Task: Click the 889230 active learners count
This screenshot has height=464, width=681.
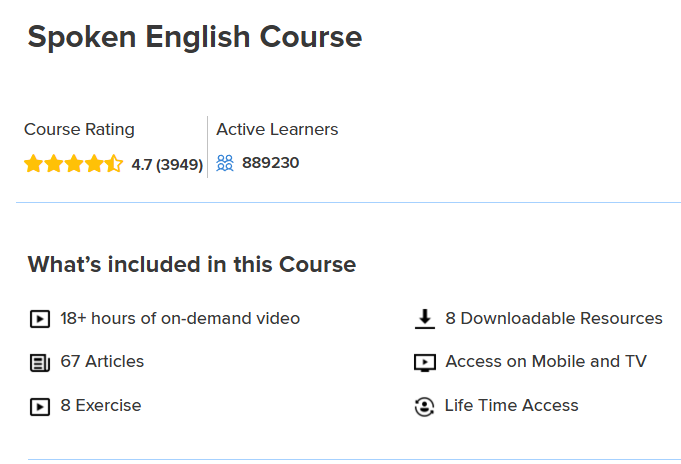Action: [x=270, y=163]
